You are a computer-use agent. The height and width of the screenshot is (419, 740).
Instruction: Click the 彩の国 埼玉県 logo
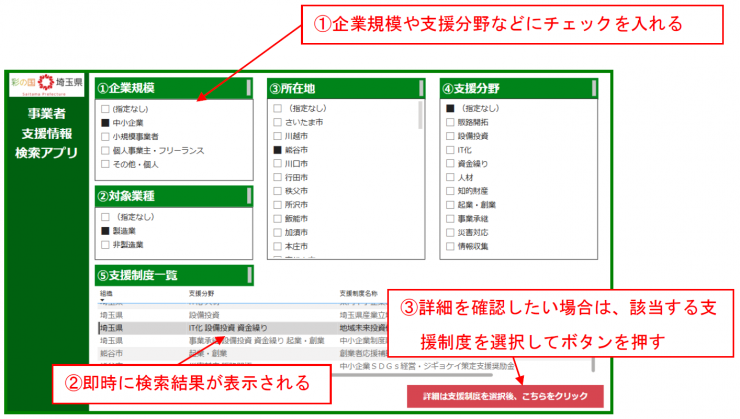click(x=46, y=84)
